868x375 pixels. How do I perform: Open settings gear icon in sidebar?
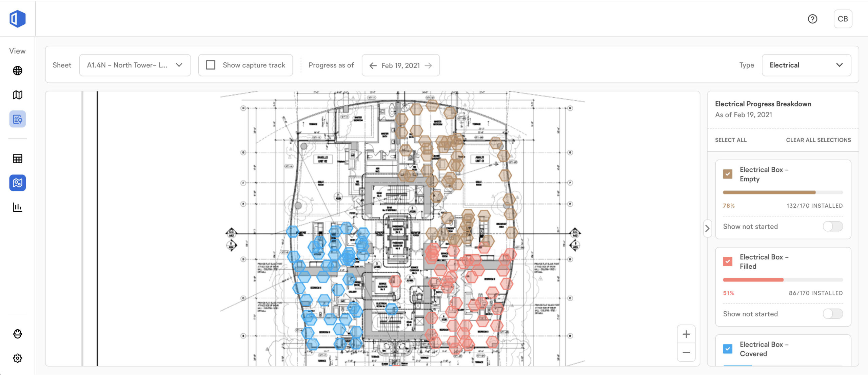pos(17,358)
